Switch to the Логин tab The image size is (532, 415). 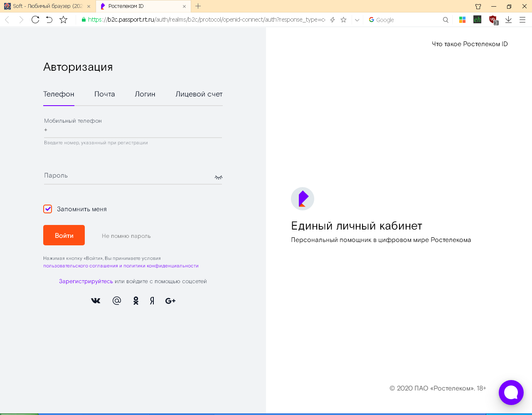pos(145,94)
